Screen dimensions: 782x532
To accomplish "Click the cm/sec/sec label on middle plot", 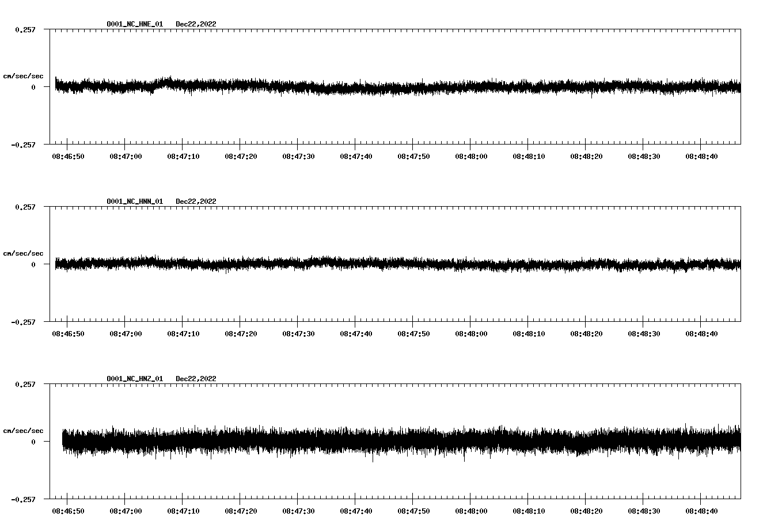I will [24, 253].
